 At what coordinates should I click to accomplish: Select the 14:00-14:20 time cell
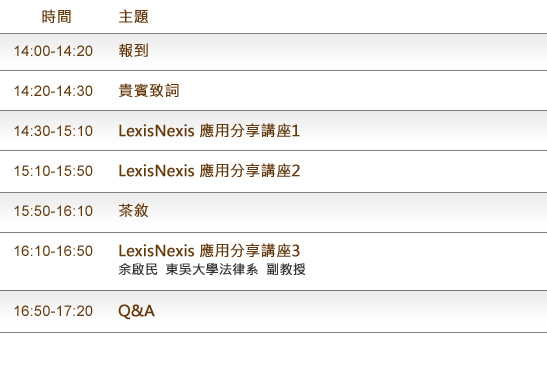click(x=53, y=51)
